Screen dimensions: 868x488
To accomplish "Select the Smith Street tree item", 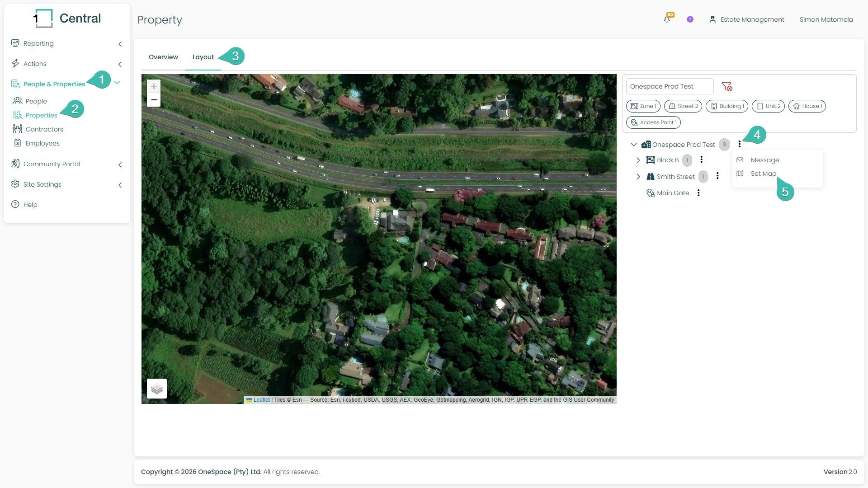I will (x=675, y=177).
